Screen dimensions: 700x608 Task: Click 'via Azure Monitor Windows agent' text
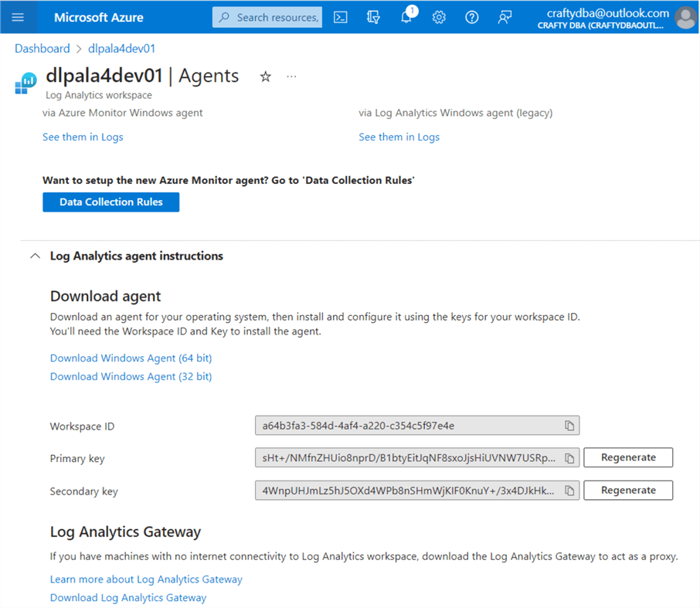(122, 113)
